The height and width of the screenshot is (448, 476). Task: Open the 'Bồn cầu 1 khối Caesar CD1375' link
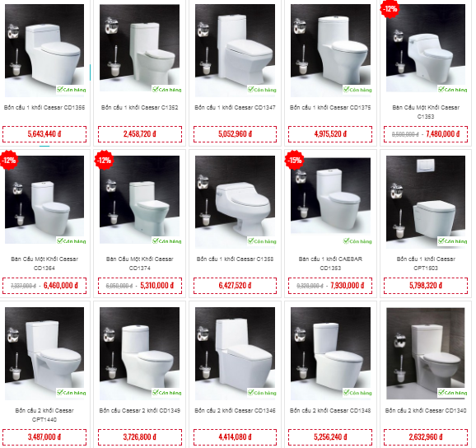point(330,107)
